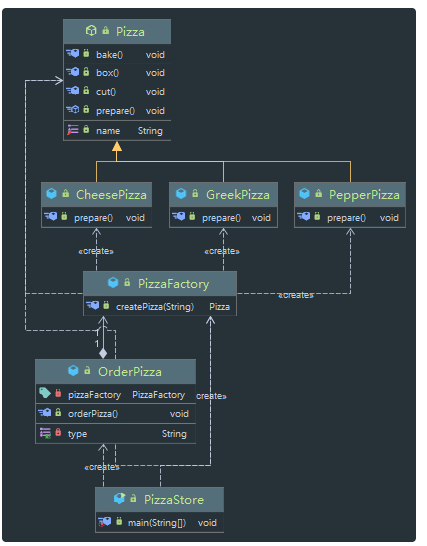Click the aggregation diamond above OrderPizza

tap(103, 354)
